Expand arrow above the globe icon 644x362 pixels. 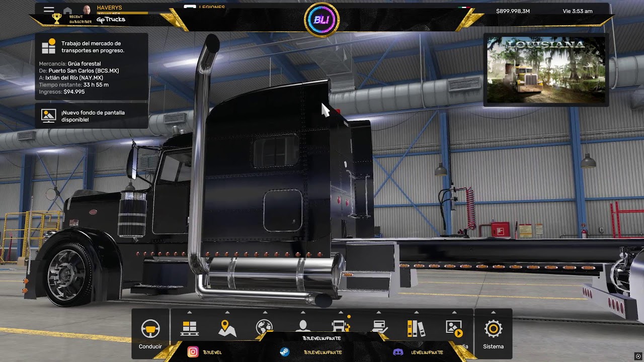(265, 312)
